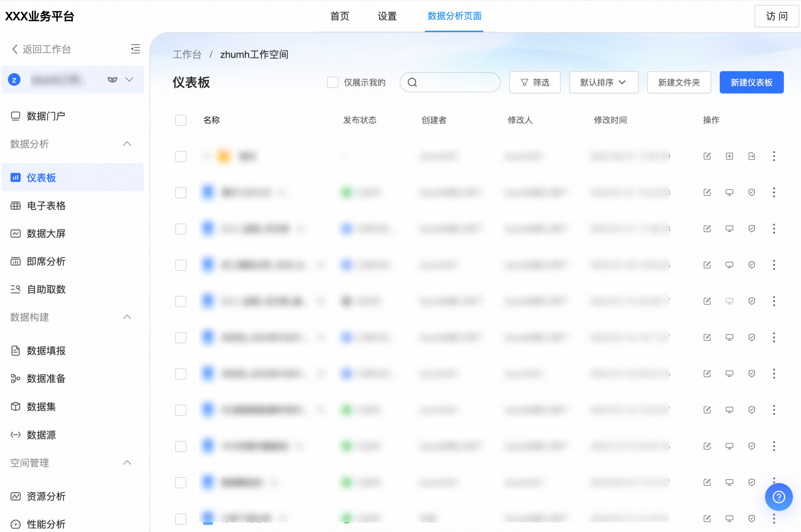Image resolution: width=801 pixels, height=532 pixels.
Task: Click shield permission icon in second row
Action: coord(752,192)
